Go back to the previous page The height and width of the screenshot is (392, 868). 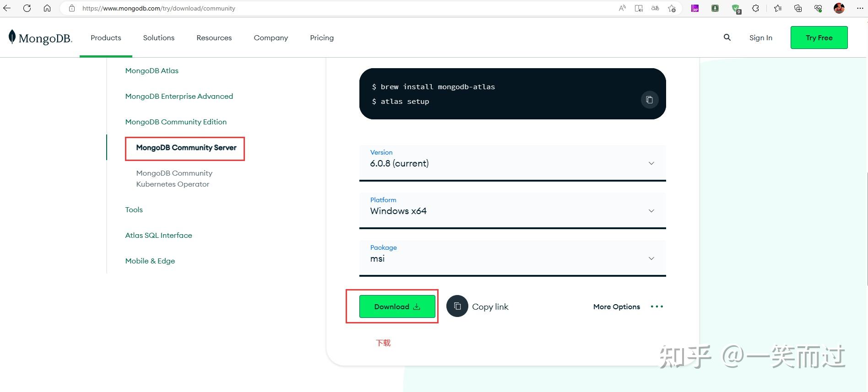(7, 8)
